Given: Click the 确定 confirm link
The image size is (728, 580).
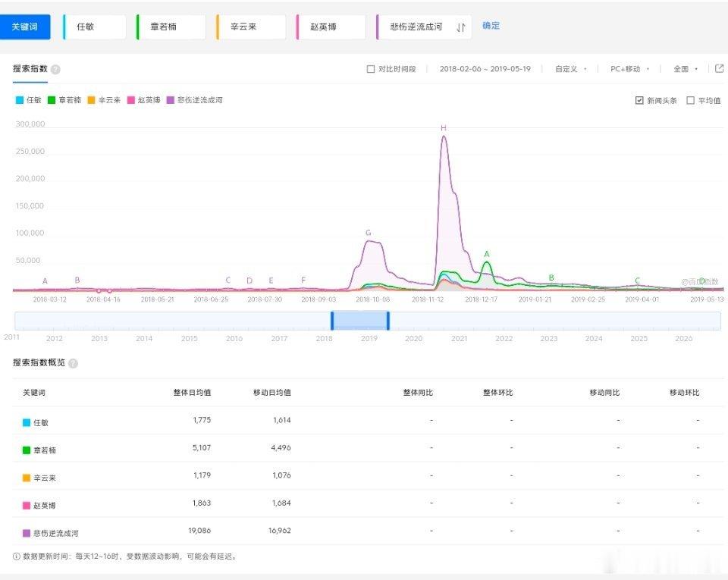Looking at the screenshot, I should (491, 26).
